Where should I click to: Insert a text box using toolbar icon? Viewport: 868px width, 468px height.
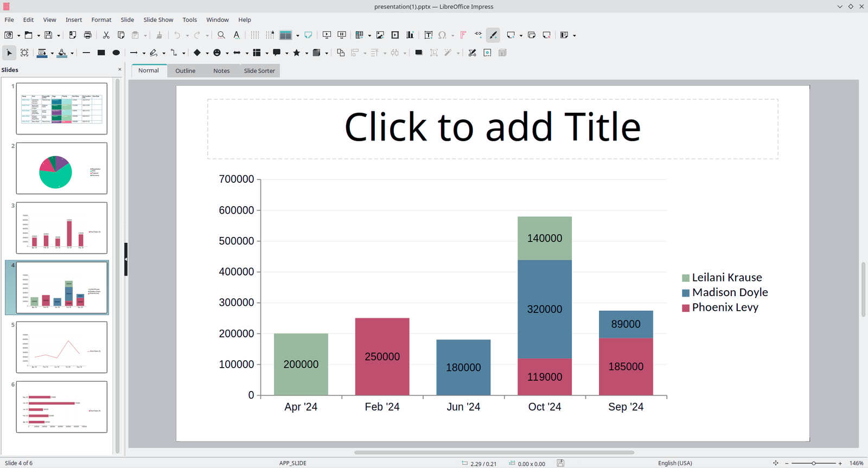(x=428, y=35)
